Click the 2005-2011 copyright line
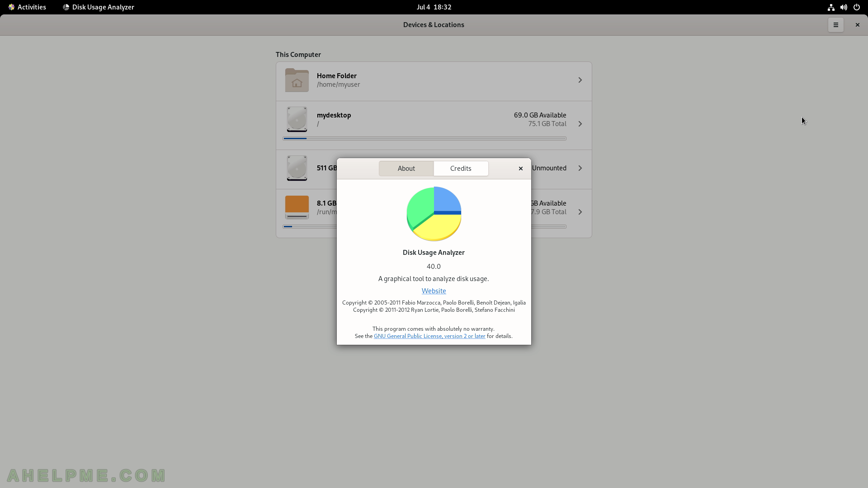 pos(434,303)
